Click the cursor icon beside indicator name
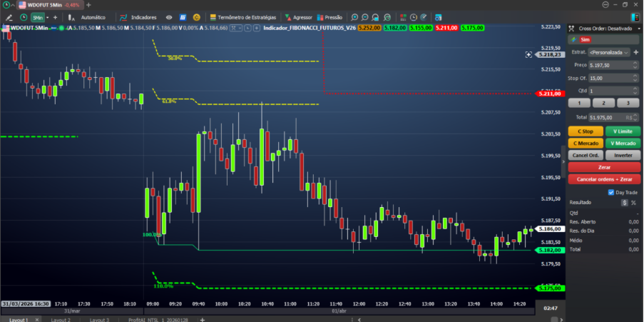This screenshot has width=644, height=322. (247, 28)
